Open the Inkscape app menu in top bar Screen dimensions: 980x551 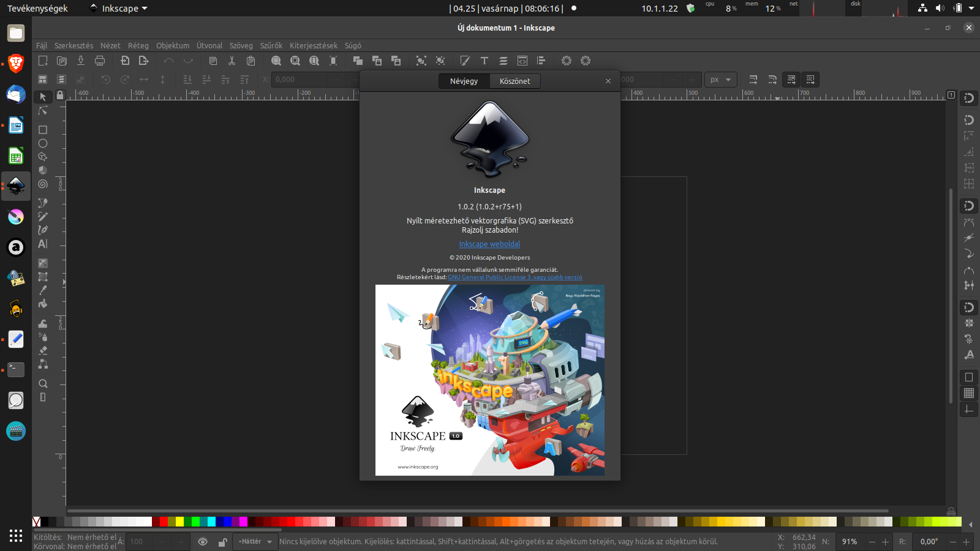point(119,9)
